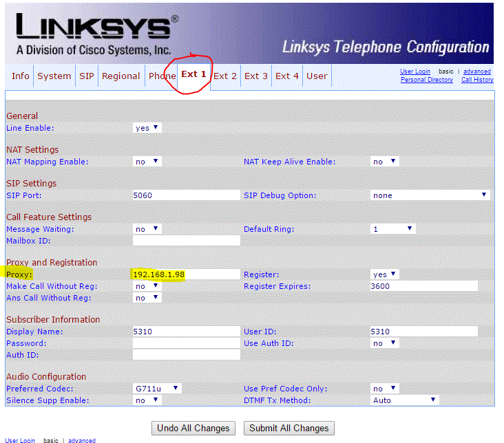
Task: Open the Call History link
Action: coord(477,80)
